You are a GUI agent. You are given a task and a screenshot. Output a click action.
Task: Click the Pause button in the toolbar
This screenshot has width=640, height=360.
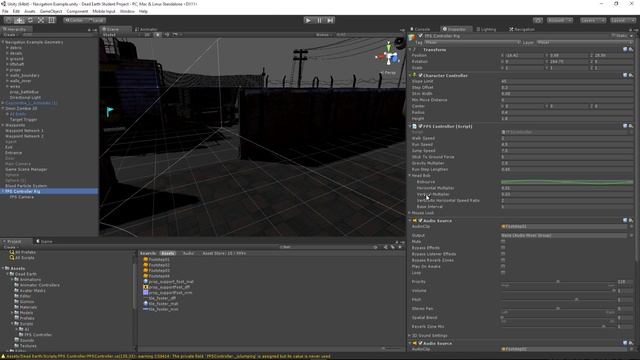319,20
